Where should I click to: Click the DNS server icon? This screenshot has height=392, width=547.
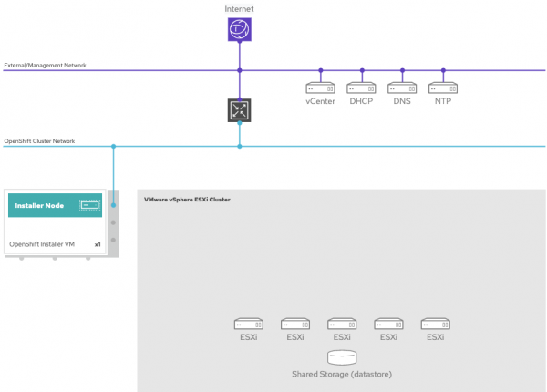(x=402, y=88)
